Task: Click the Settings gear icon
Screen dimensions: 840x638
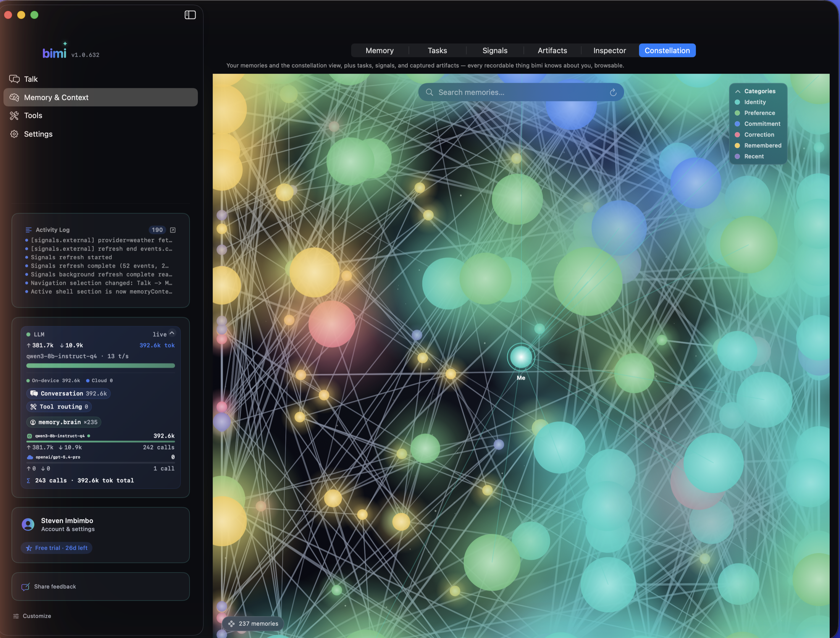Action: click(15, 134)
